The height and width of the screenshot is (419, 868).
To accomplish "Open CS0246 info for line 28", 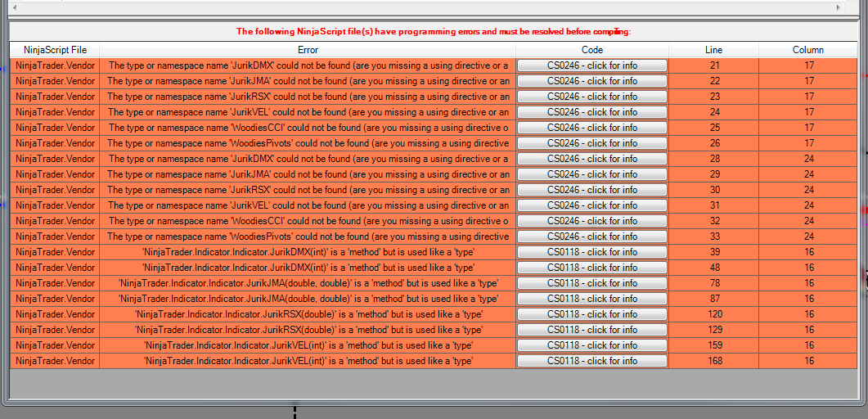I will pos(592,159).
